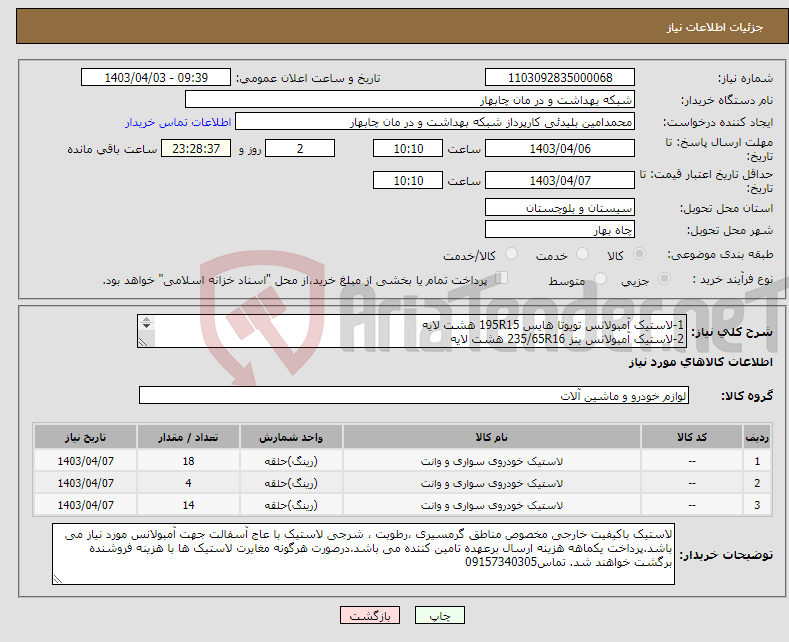Click the price validity time 10:10 field

point(408,180)
